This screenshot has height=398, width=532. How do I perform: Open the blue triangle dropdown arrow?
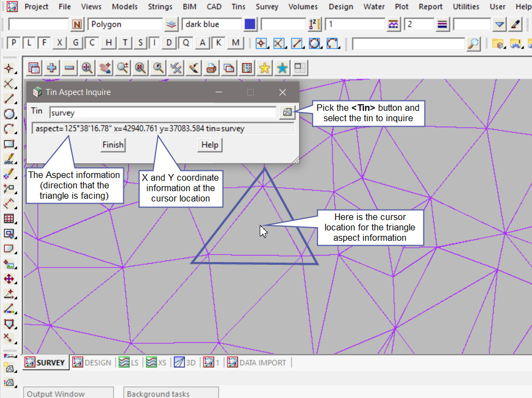point(500,25)
